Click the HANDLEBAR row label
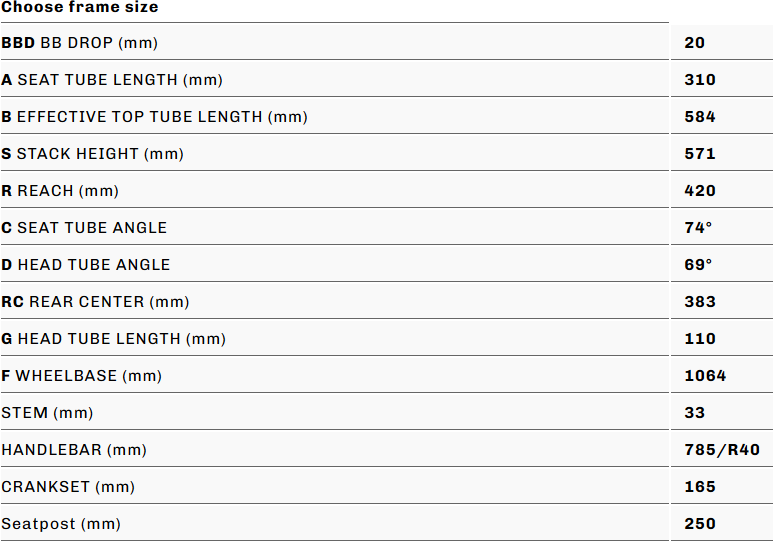The height and width of the screenshot is (541, 773). tap(74, 450)
